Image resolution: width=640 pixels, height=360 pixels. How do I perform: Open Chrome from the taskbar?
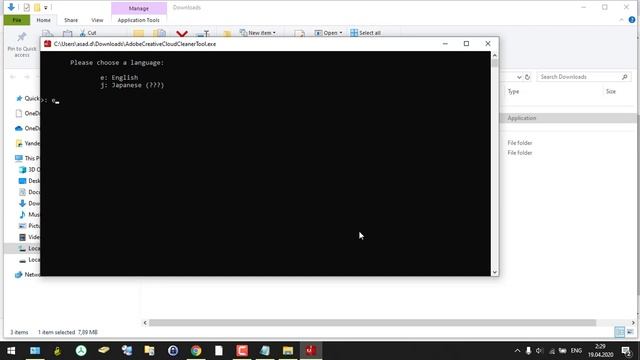196,351
